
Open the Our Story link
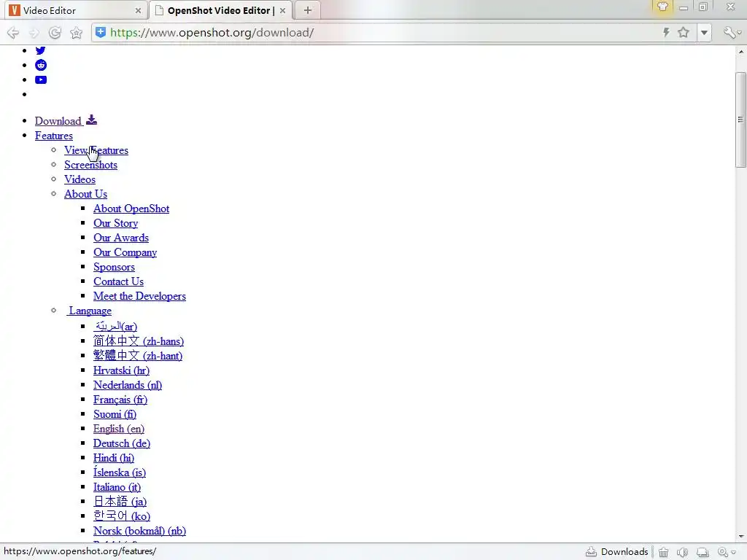click(x=116, y=223)
